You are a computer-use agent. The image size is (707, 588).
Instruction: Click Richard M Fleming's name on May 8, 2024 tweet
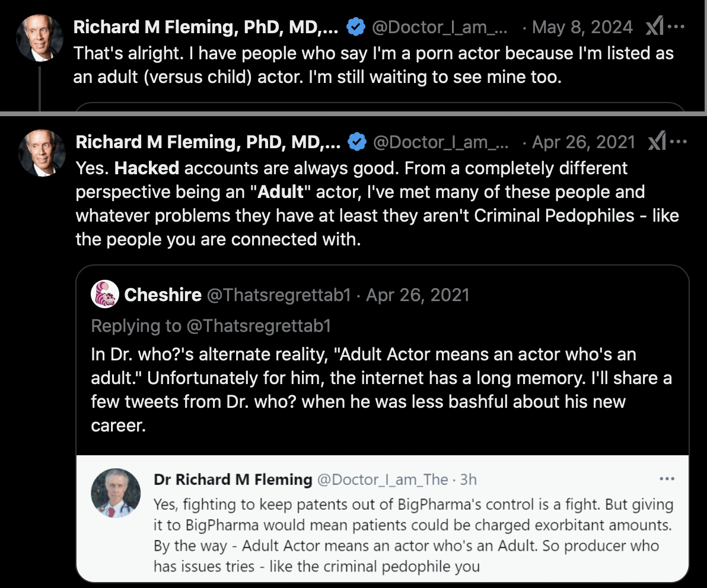[206, 27]
